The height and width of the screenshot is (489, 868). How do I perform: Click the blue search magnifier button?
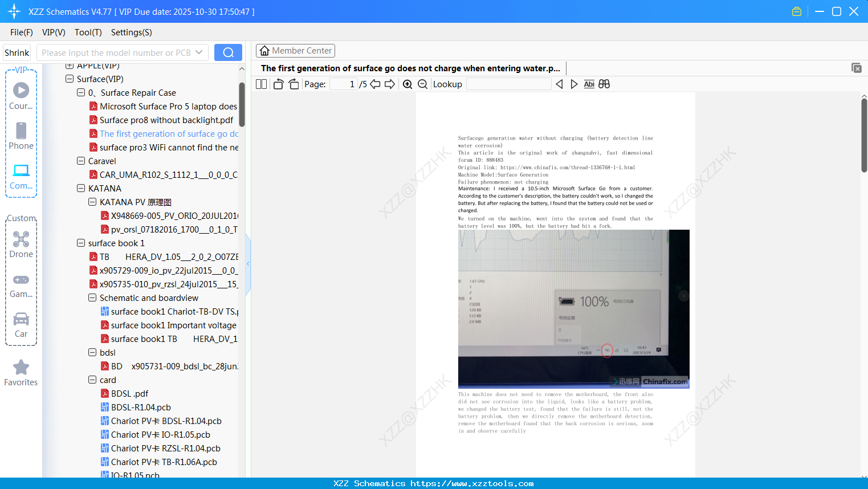(x=228, y=52)
